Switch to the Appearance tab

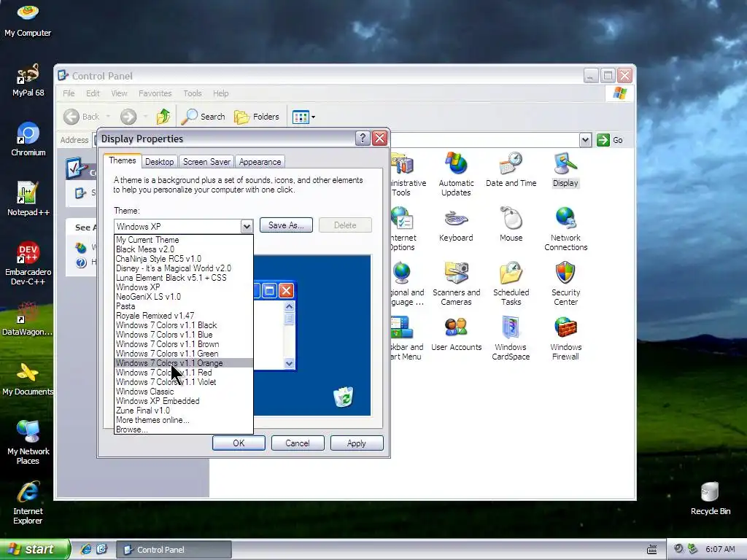point(260,162)
